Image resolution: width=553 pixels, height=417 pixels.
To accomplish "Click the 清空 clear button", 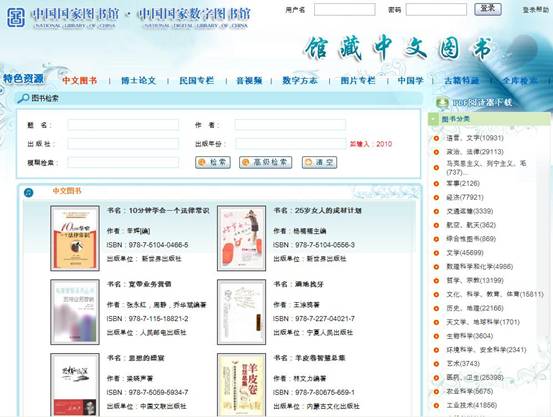I will pos(319,162).
